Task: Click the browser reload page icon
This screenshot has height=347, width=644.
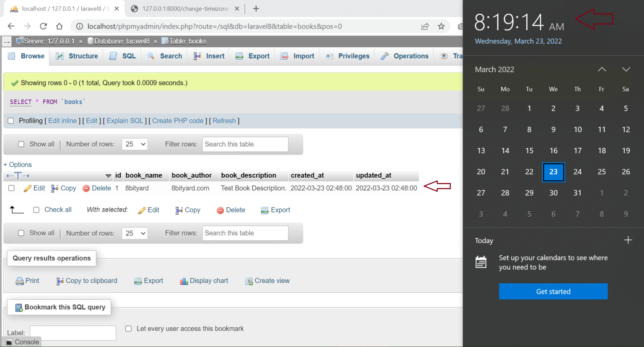Action: tap(43, 26)
